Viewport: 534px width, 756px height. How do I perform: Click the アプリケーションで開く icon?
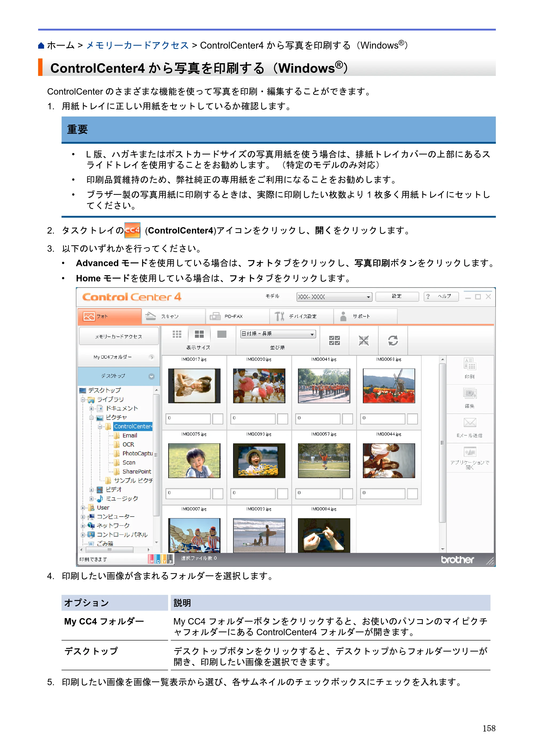pos(470,451)
